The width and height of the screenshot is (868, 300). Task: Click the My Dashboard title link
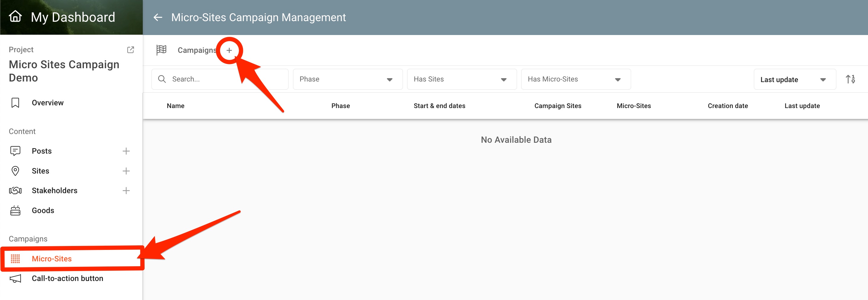(x=73, y=17)
